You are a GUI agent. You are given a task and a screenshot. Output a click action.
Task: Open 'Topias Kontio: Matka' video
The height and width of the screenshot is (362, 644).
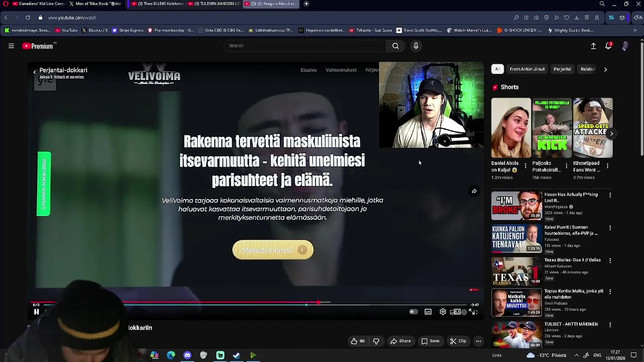pos(517,302)
